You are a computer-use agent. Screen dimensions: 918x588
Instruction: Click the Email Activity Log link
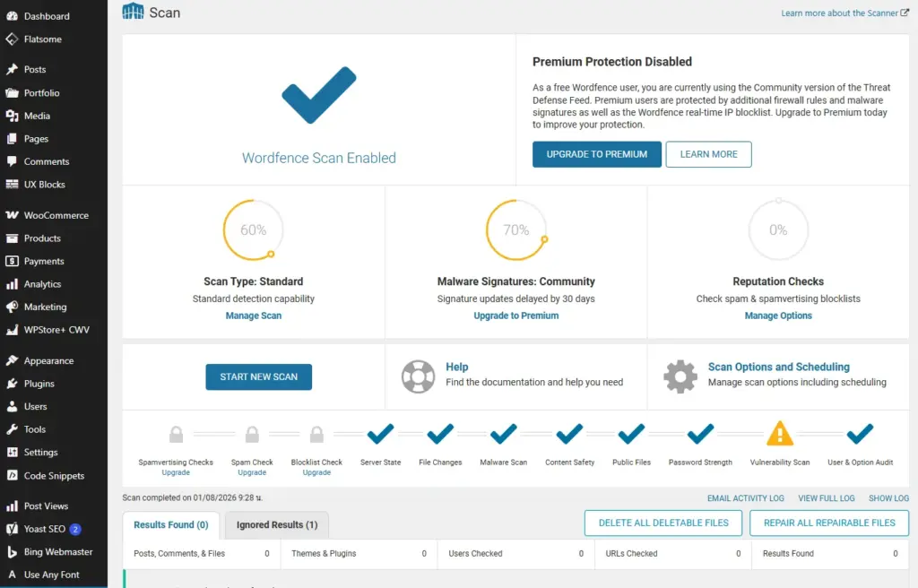pos(745,497)
